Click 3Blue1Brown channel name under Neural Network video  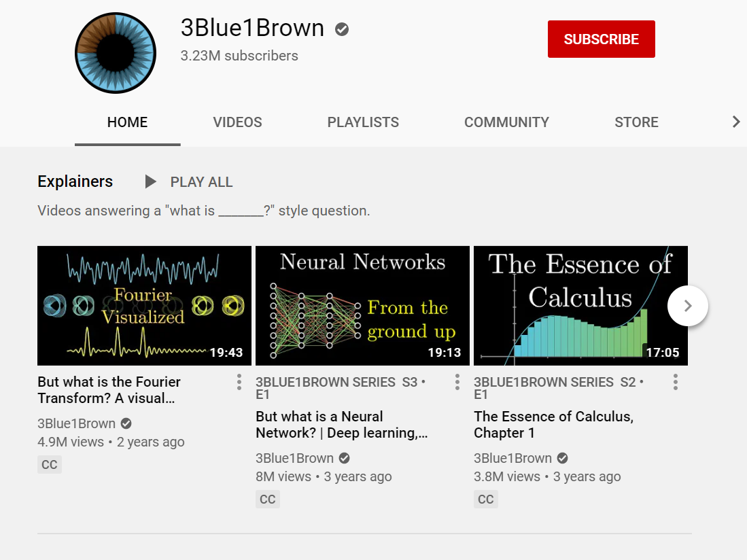coord(295,458)
